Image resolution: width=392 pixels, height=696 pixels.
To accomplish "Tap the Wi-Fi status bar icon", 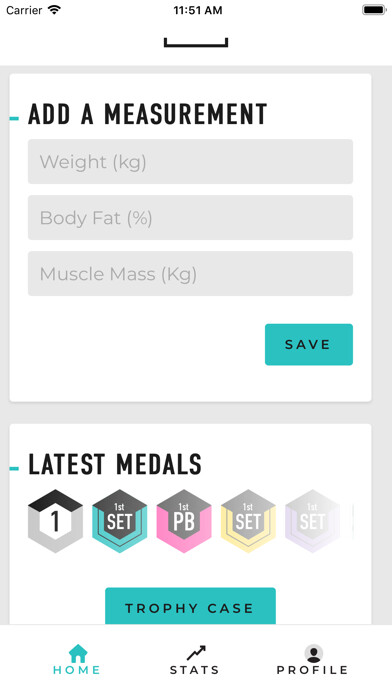I will tap(54, 10).
